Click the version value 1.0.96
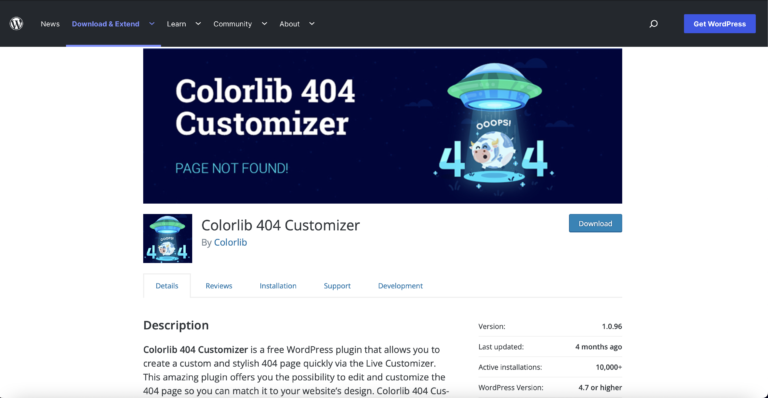Screen dimensions: 768x398 click(x=612, y=326)
